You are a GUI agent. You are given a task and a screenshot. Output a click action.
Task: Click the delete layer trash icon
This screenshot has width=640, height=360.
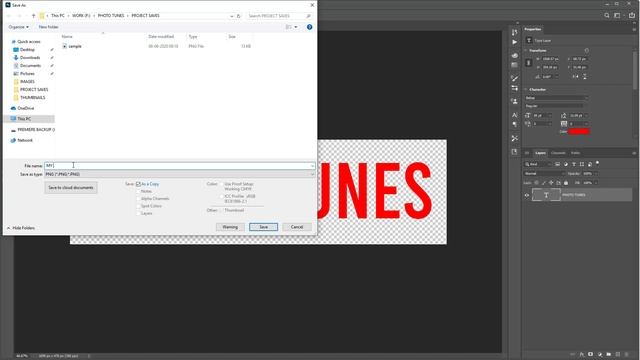(x=627, y=354)
